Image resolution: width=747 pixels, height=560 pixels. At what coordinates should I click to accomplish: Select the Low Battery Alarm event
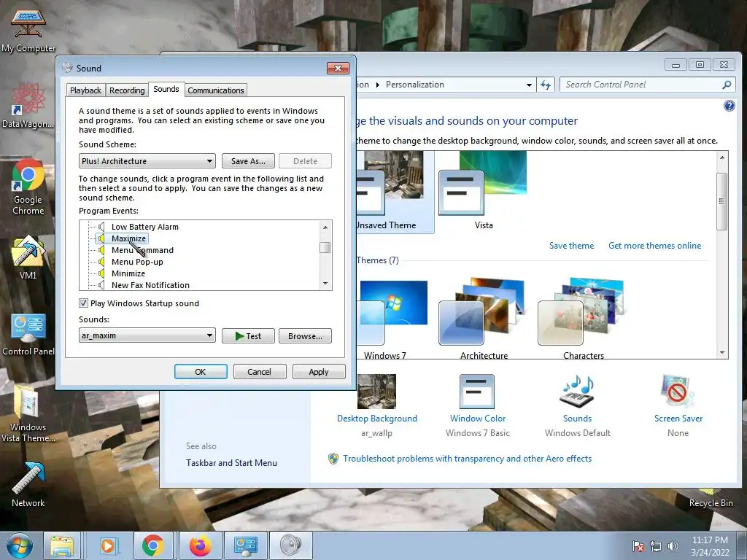tap(145, 227)
